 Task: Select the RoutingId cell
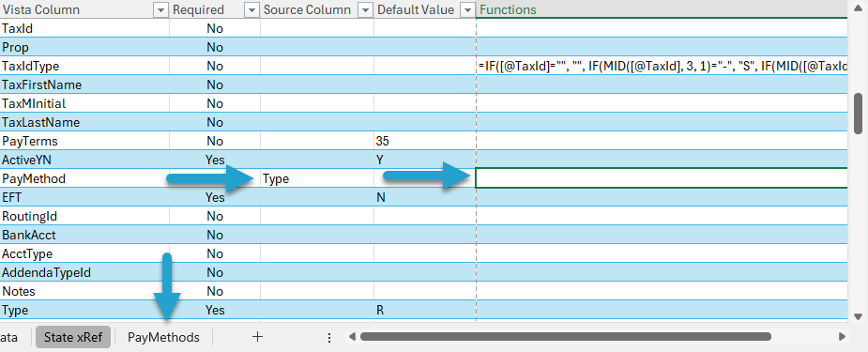(84, 217)
